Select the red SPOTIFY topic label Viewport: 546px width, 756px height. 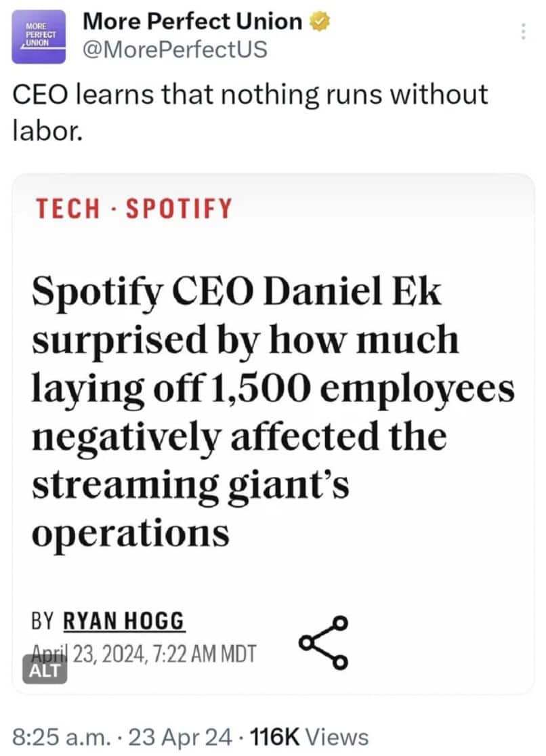click(178, 209)
